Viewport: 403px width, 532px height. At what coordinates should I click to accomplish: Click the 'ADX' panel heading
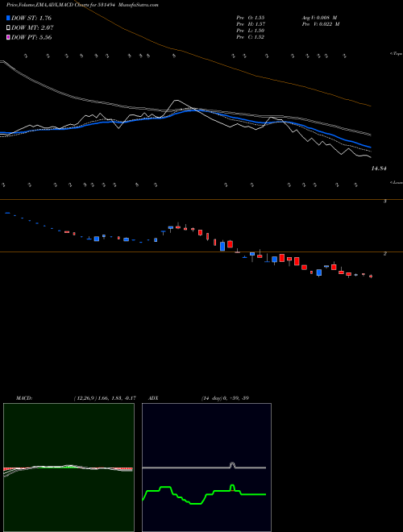tap(153, 398)
